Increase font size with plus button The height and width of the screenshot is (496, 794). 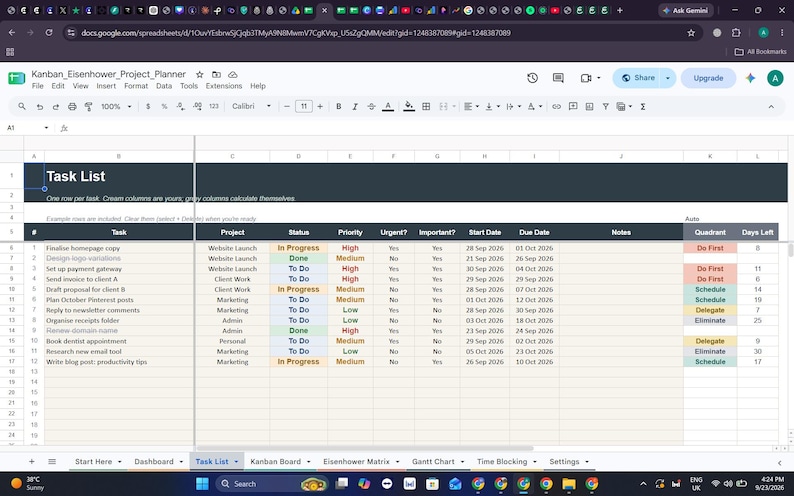tap(320, 106)
